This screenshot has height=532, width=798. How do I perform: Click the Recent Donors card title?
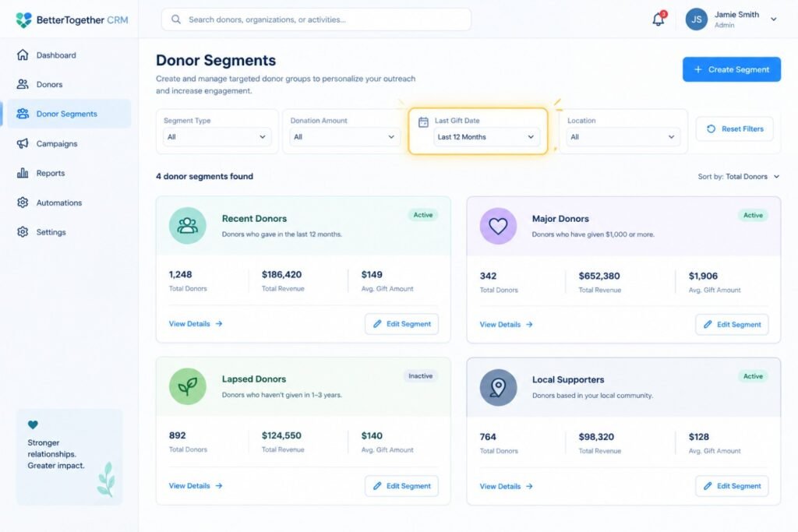click(x=254, y=218)
